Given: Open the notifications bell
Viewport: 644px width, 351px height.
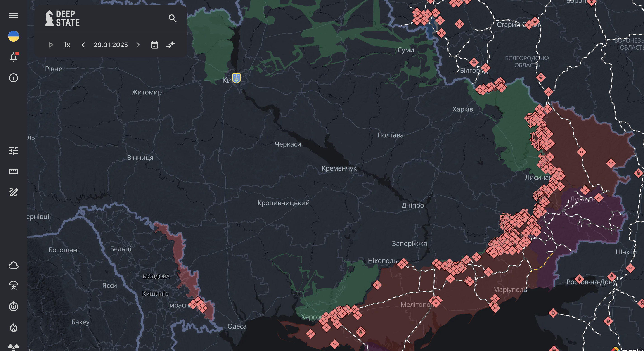Looking at the screenshot, I should coord(14,57).
